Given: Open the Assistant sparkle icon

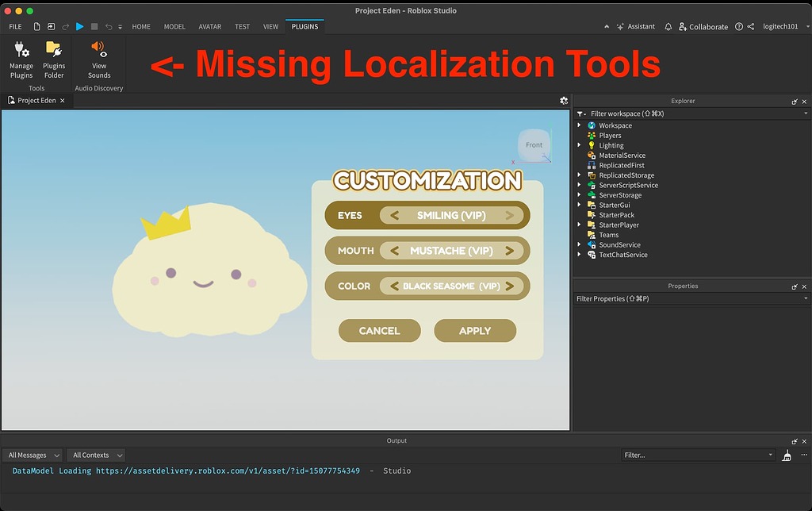Looking at the screenshot, I should (x=620, y=26).
